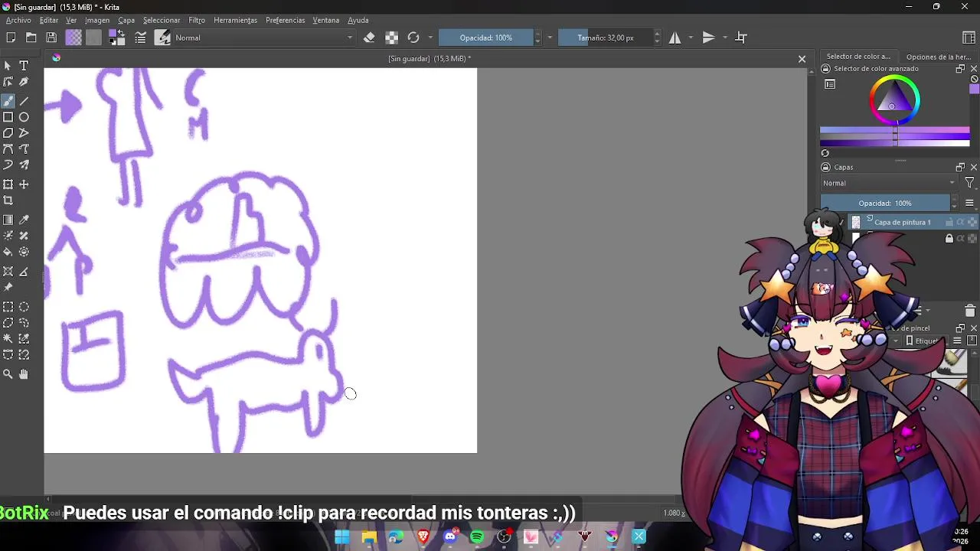Toggle lock on the Capas docker
The height and width of the screenshot is (551, 980).
(825, 167)
